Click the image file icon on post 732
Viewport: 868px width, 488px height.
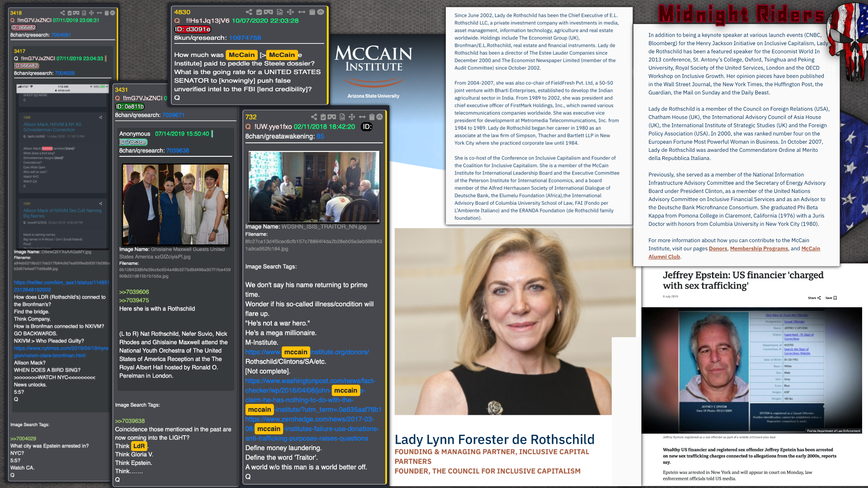click(x=342, y=117)
